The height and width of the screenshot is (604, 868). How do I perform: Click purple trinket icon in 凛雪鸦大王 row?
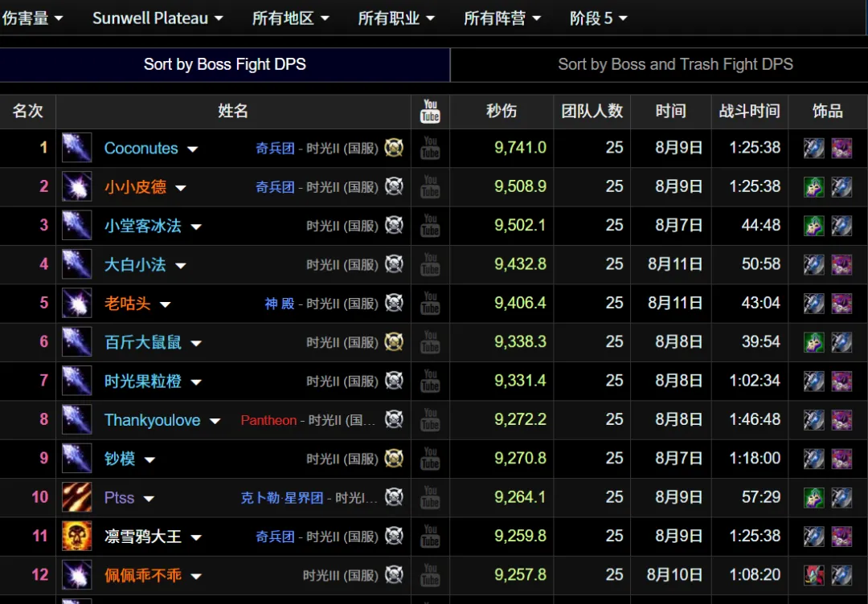coord(841,537)
